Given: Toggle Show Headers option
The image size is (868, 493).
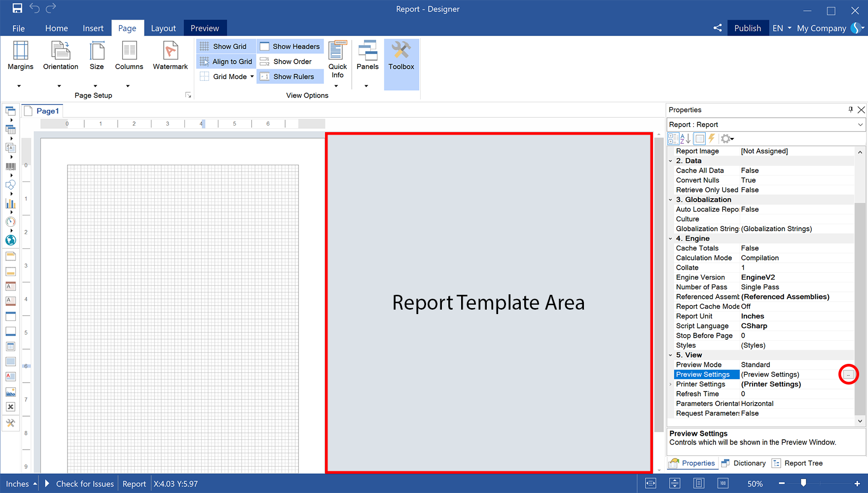Looking at the screenshot, I should tap(290, 46).
